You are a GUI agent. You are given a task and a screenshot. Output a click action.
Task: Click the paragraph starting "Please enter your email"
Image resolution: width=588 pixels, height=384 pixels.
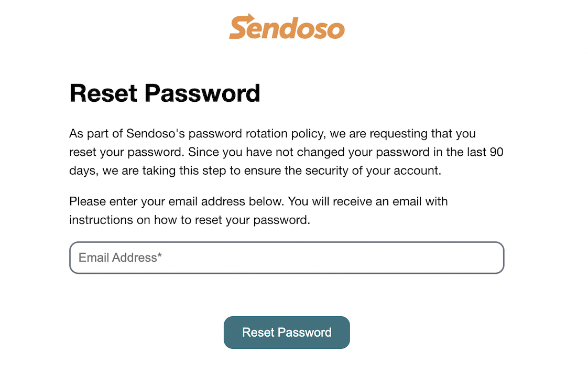coord(258,210)
